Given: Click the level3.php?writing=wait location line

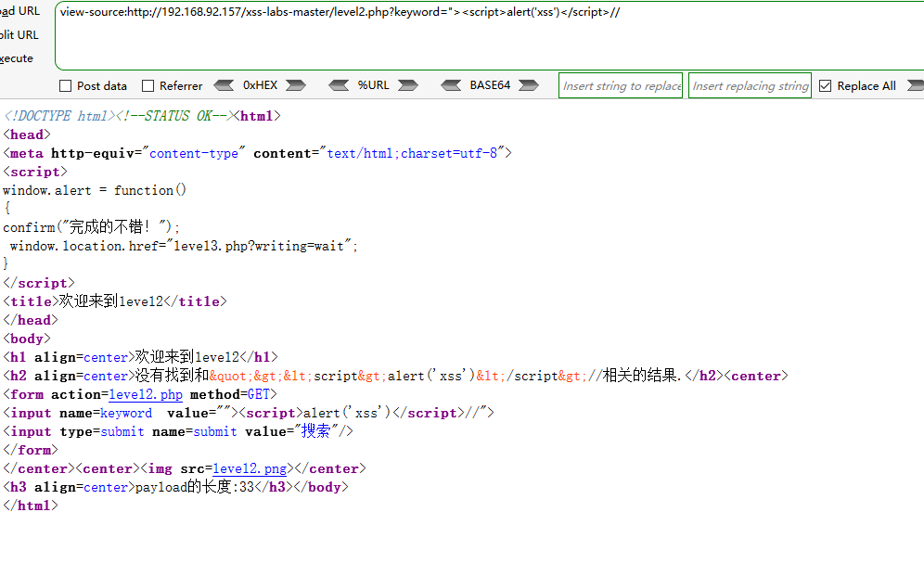Looking at the screenshot, I should 184,246.
